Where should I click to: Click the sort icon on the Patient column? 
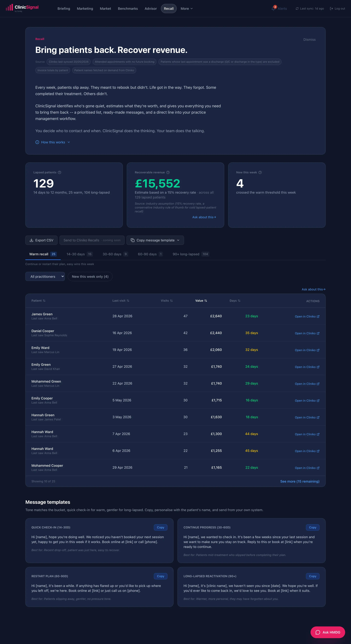(x=44, y=301)
